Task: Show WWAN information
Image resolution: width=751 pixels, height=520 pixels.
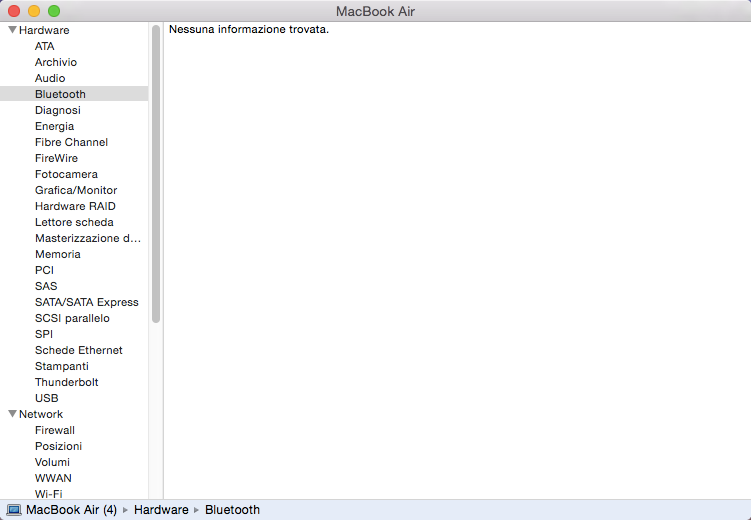Action: click(x=53, y=478)
